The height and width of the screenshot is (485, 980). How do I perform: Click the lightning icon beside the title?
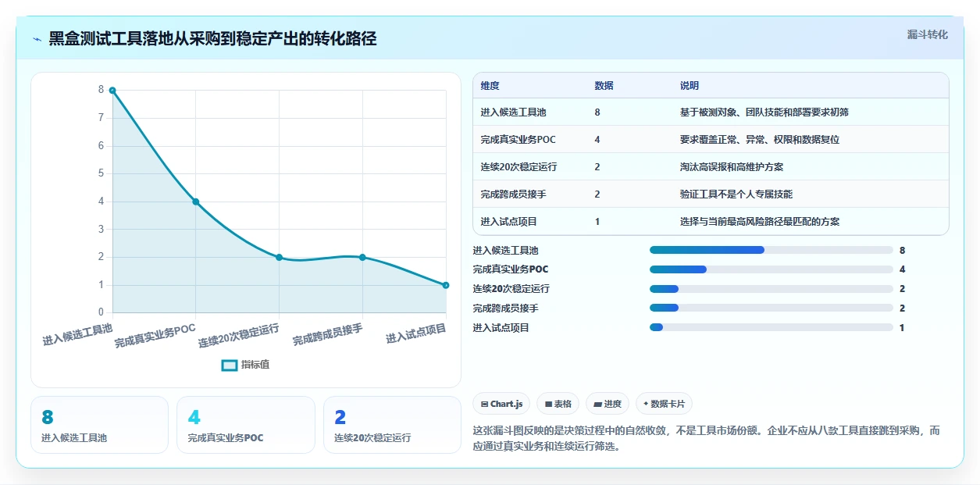tap(37, 39)
